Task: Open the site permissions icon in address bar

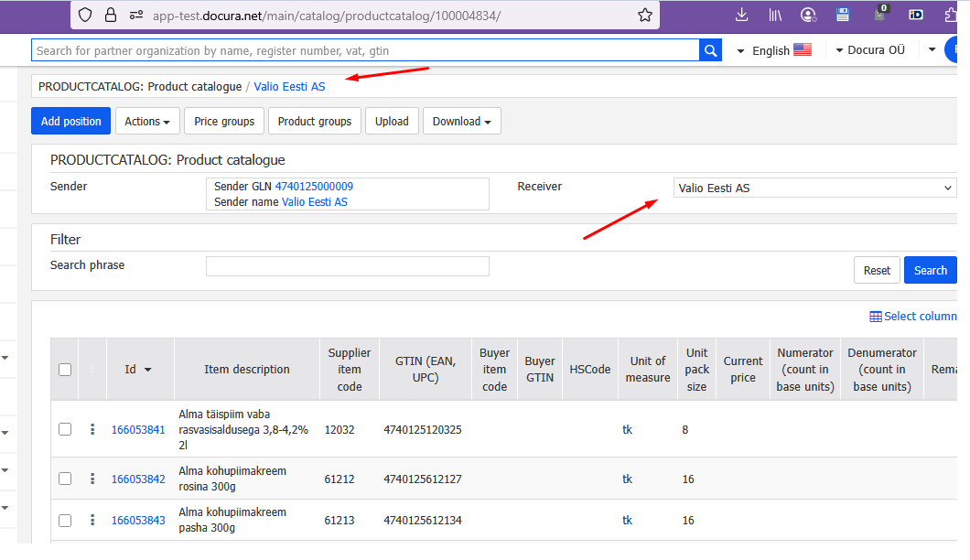Action: tap(136, 15)
